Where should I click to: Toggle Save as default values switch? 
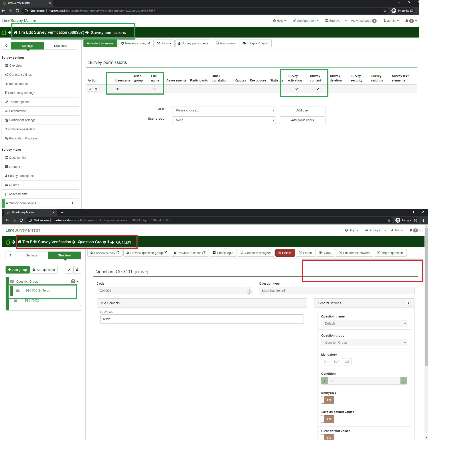(x=328, y=419)
